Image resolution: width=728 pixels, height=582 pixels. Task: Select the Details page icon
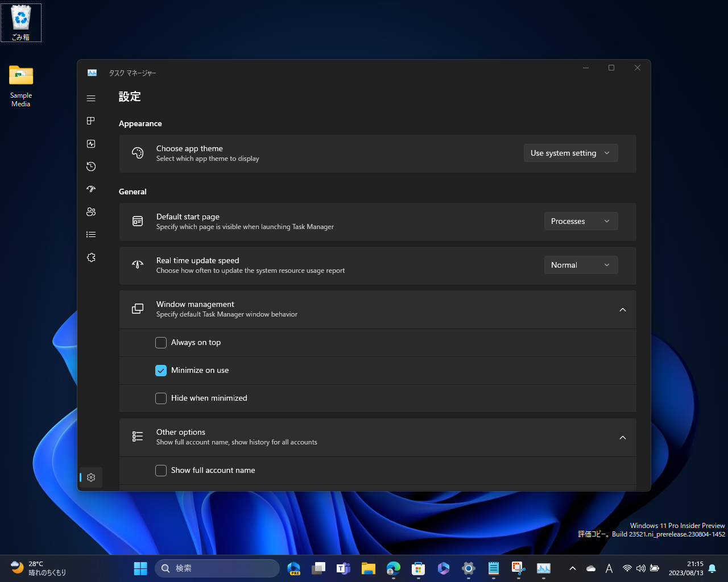91,234
